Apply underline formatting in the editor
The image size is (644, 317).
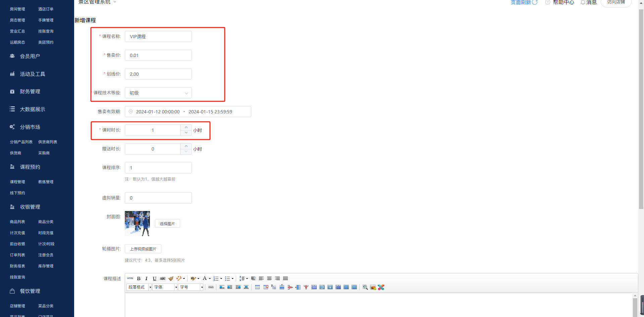pos(154,278)
